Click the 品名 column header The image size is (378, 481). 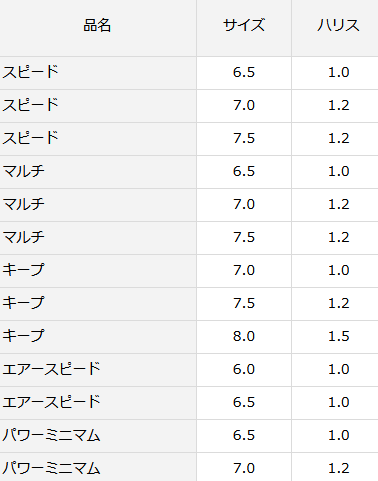pyautogui.click(x=97, y=26)
